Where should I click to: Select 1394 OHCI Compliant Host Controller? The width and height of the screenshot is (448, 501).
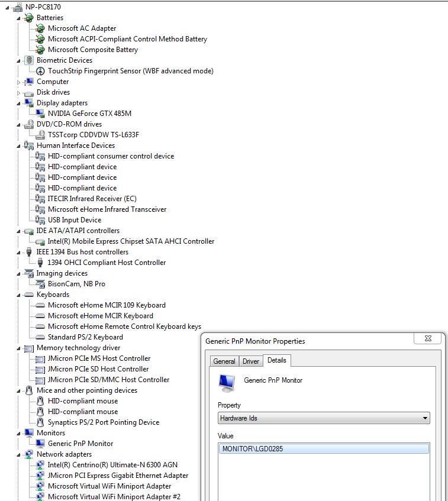(x=107, y=263)
